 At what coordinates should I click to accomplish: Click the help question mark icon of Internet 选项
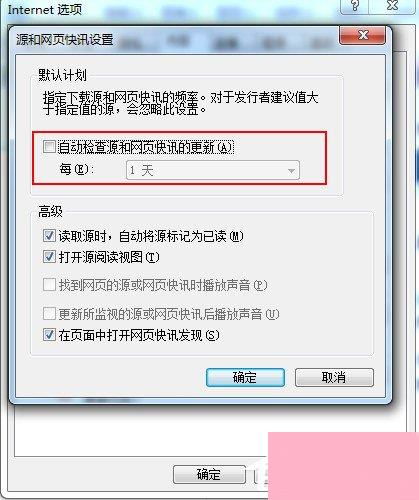(355, 6)
